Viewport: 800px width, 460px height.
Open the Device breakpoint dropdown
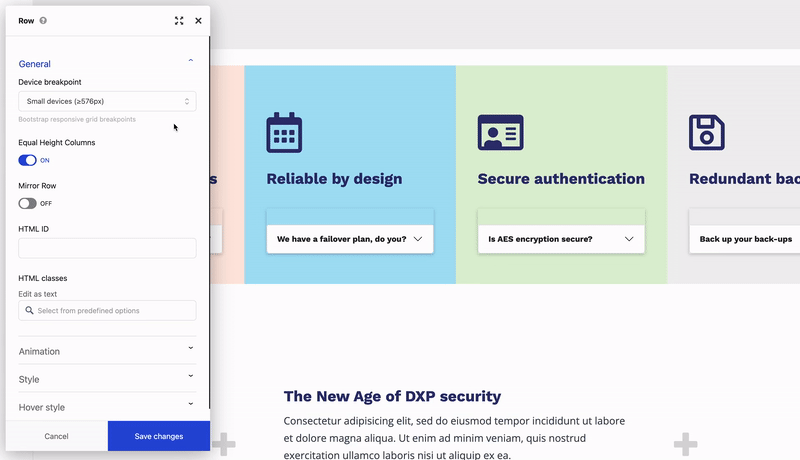coord(107,101)
